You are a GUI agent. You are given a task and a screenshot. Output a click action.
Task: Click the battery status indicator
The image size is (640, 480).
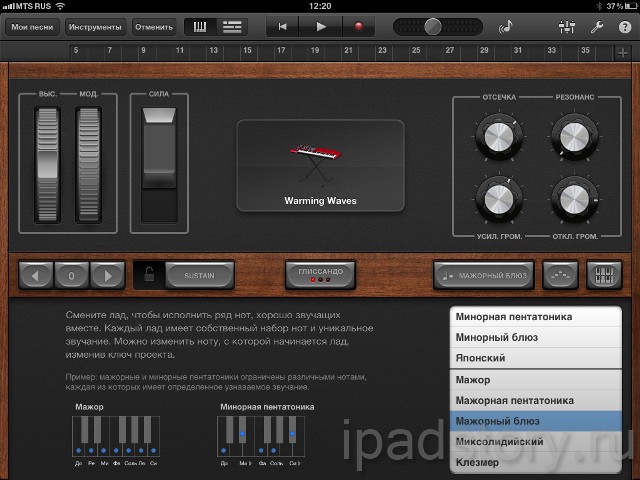point(631,6)
